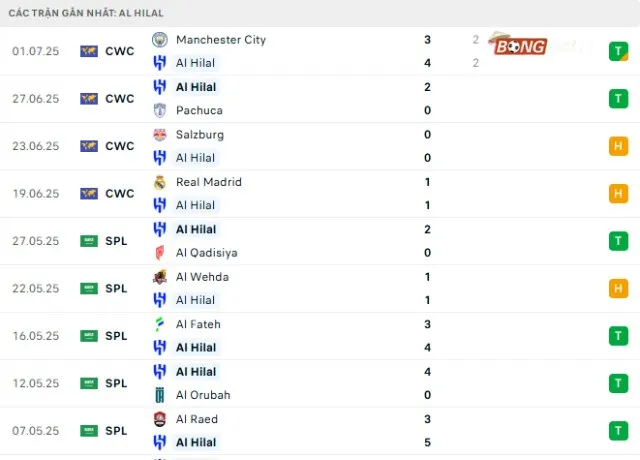Click the orange H badge for 23.06.25 match
This screenshot has width=640, height=460.
click(x=617, y=146)
